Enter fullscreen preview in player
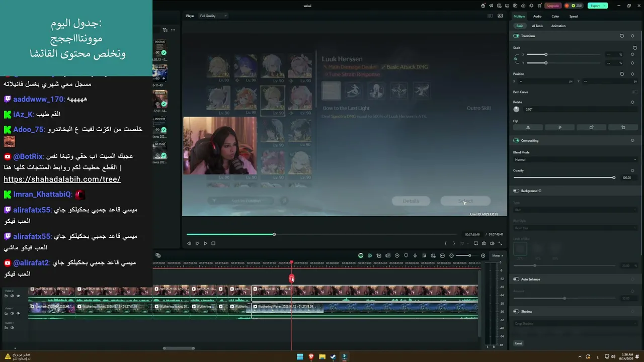644x362 pixels. tap(500, 243)
